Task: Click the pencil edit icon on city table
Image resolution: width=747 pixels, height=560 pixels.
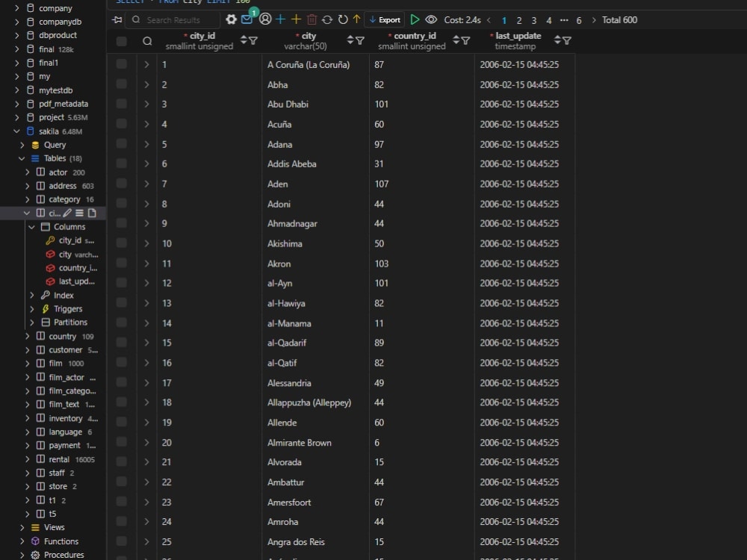Action: (x=67, y=213)
